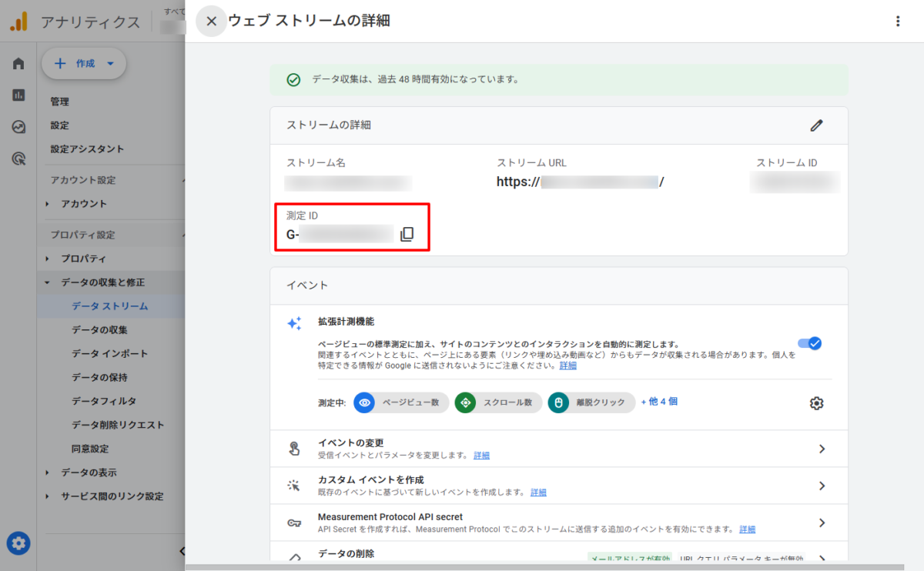Select データ ストリーム in the sidebar
Image resolution: width=924 pixels, height=571 pixels.
click(109, 306)
